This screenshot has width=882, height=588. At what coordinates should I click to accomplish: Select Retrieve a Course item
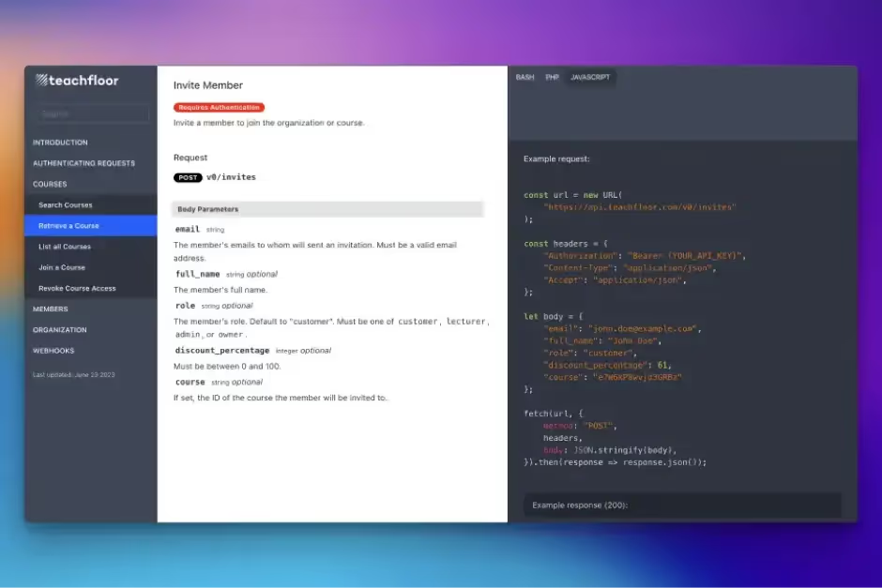pyautogui.click(x=91, y=226)
